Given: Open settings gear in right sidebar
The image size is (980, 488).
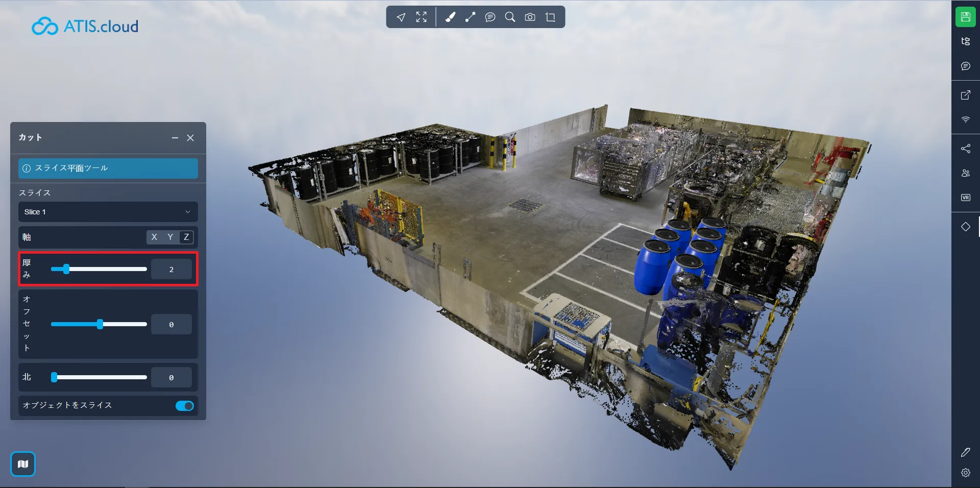Looking at the screenshot, I should pos(965,473).
